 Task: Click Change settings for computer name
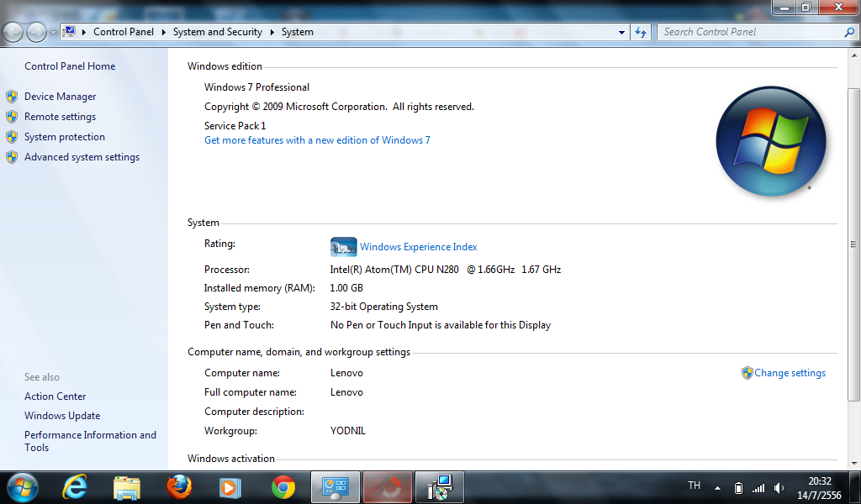tap(790, 373)
